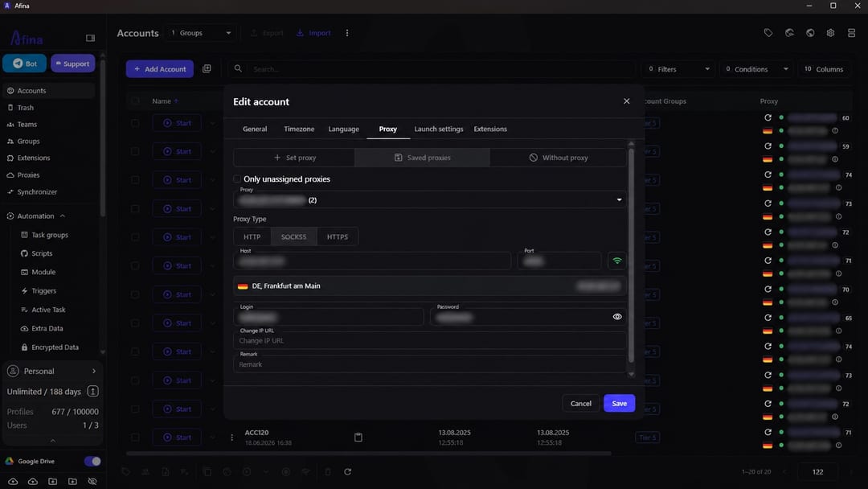Click the proxy Host field
The image size is (868, 489).
(372, 261)
